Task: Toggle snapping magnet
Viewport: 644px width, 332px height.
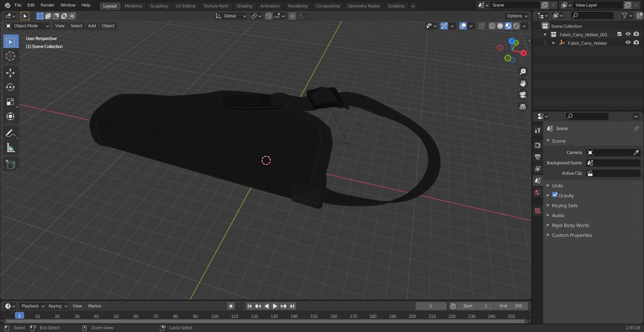Action: click(269, 16)
